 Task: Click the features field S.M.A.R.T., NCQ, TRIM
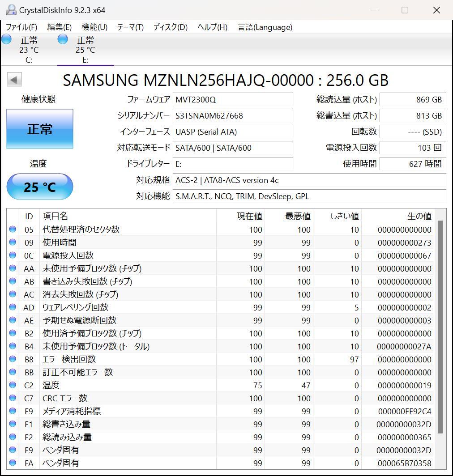[309, 196]
